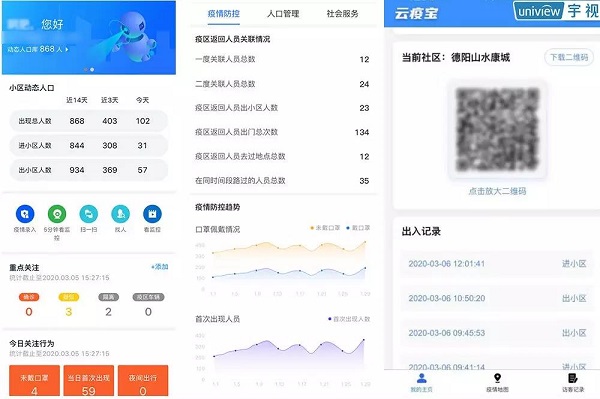
Task: Tap the 我的主页 profile icon
Action: pyautogui.click(x=421, y=378)
